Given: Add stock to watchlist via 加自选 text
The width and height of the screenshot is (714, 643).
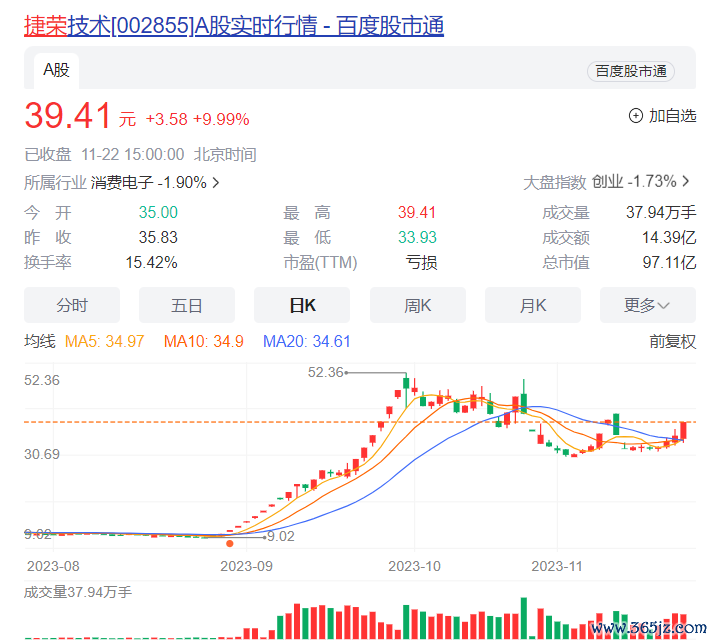Looking at the screenshot, I should click(x=673, y=116).
